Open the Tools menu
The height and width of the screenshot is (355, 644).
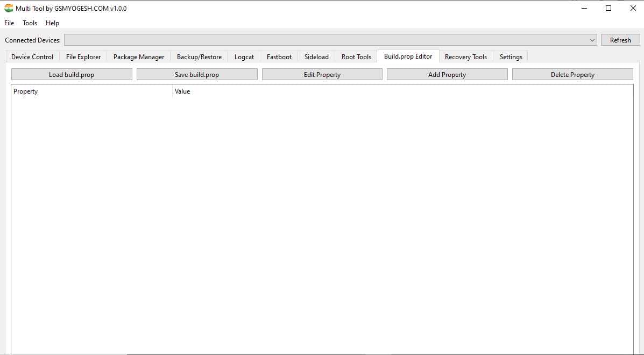point(30,23)
